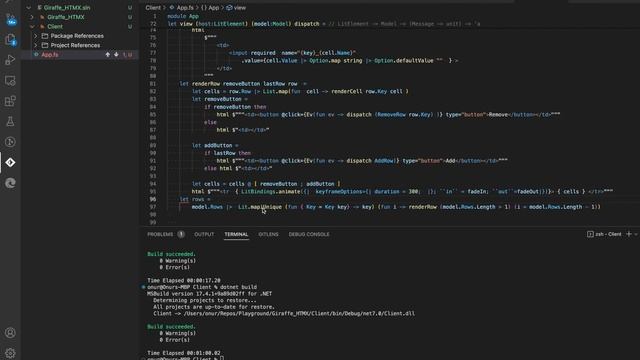The height and width of the screenshot is (360, 640).
Task: Select the Terminal tab
Action: click(236, 234)
